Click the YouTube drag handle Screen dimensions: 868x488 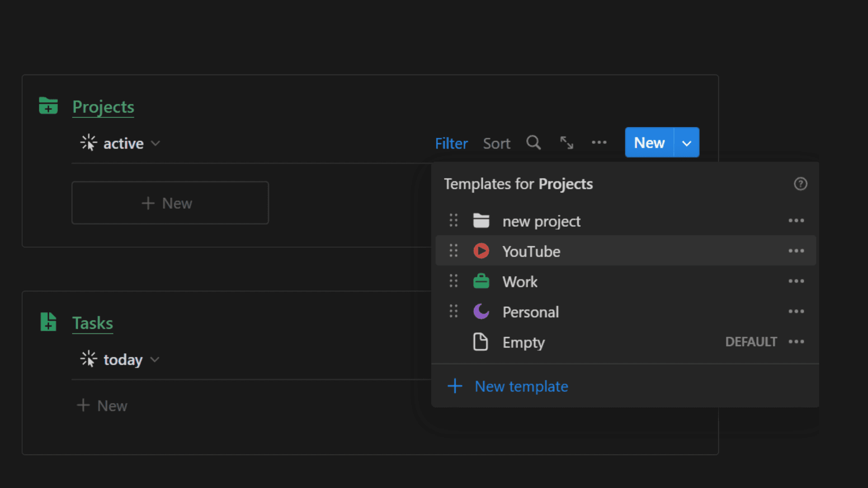[x=453, y=251]
